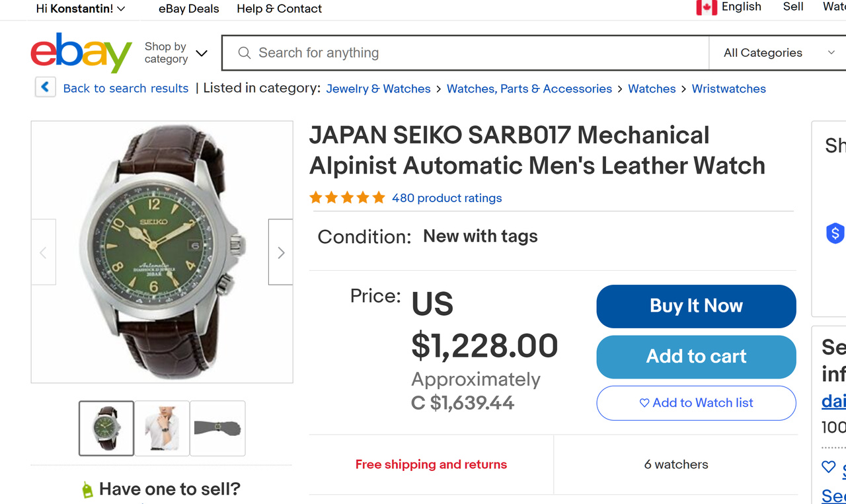Click the Add to cart button
The image size is (846, 504).
click(696, 357)
